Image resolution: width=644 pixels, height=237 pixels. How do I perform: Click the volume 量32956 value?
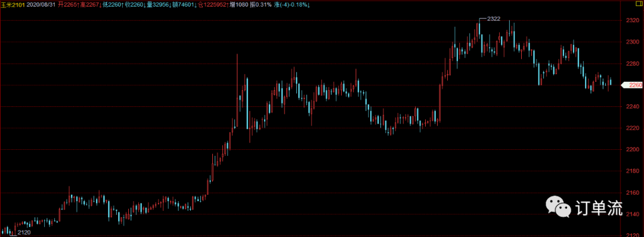[x=159, y=5]
